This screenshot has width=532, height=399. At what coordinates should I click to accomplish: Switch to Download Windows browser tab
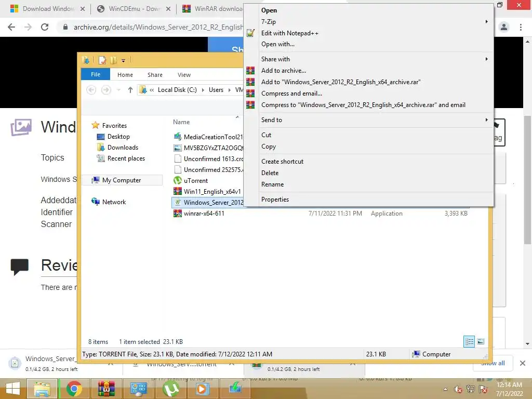click(x=48, y=9)
